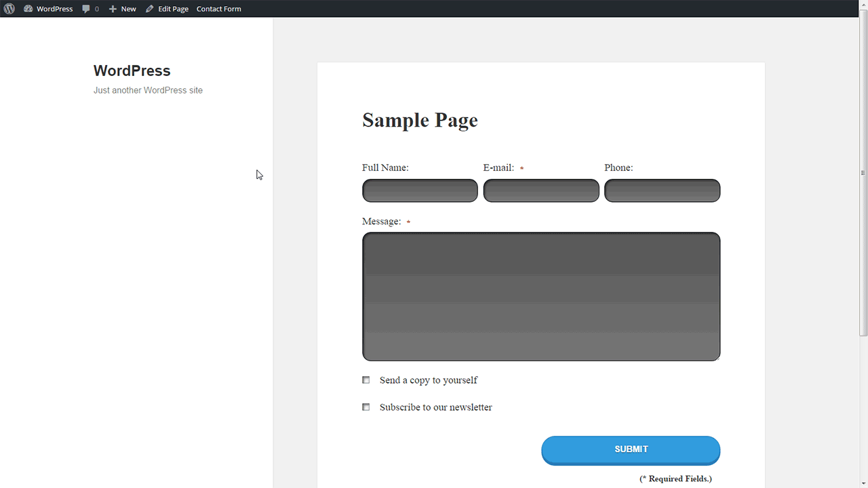Viewport: 868px width, 488px height.
Task: Click Edit Page in admin bar
Action: point(167,9)
